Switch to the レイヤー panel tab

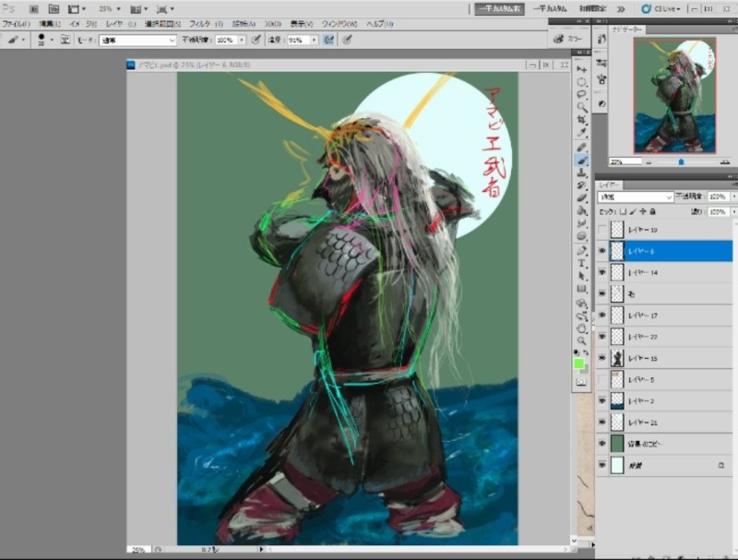[x=609, y=185]
